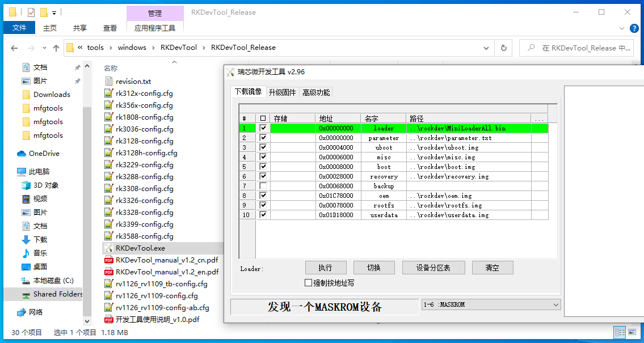Click the RKDevTool_manual_v1.2_cn.pdf icon
Viewport: 644px width, 343px height.
click(x=109, y=260)
